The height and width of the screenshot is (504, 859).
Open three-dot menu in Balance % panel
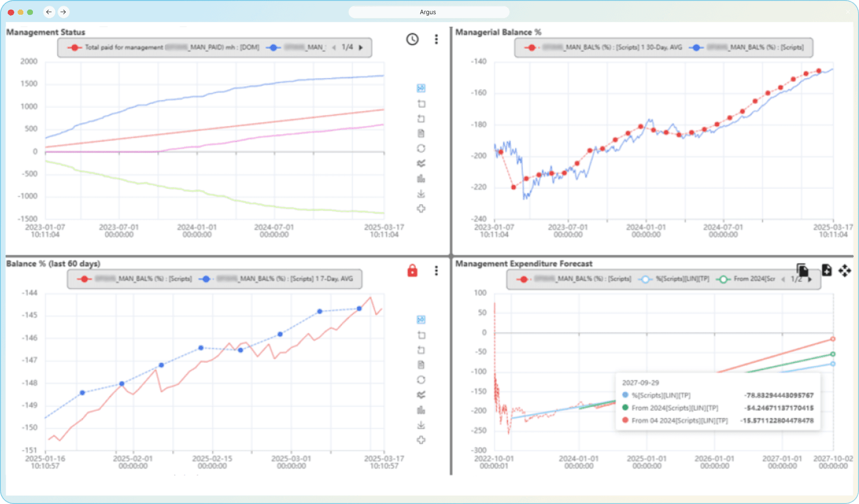click(x=436, y=271)
